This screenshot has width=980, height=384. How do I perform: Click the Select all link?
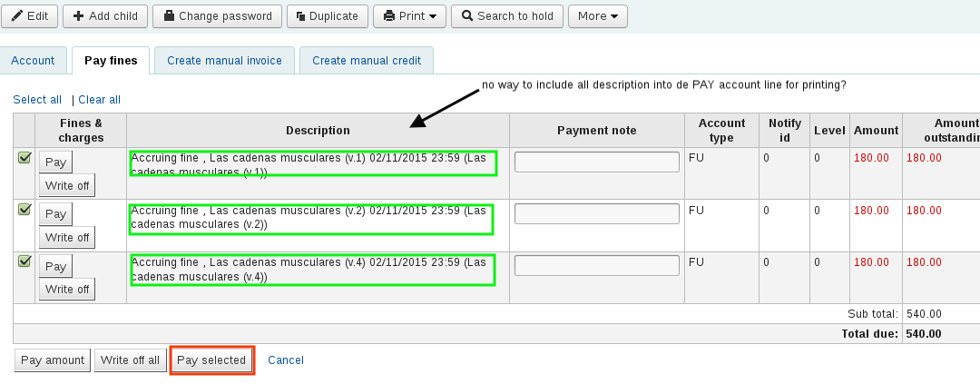coord(37,100)
